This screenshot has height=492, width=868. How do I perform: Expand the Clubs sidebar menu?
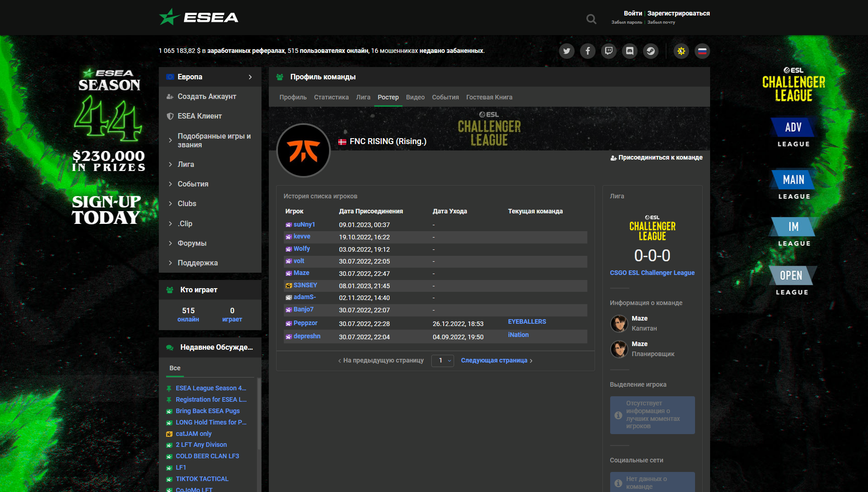(x=210, y=204)
